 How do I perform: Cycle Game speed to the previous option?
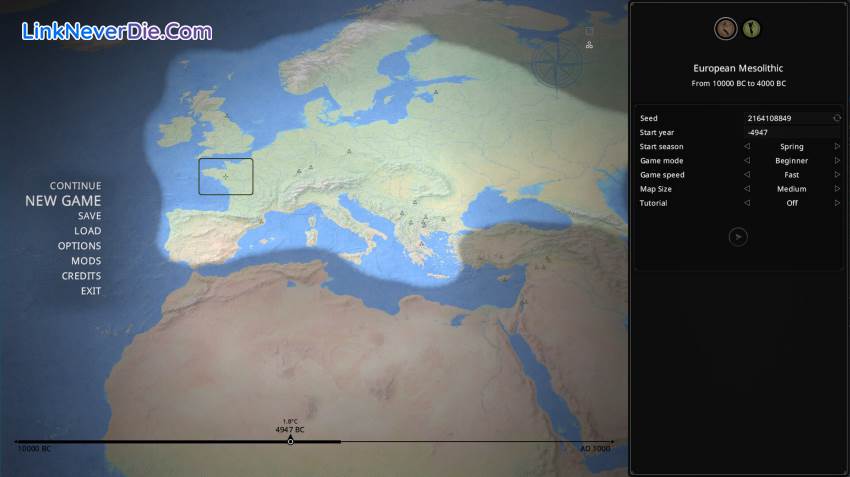coord(746,175)
